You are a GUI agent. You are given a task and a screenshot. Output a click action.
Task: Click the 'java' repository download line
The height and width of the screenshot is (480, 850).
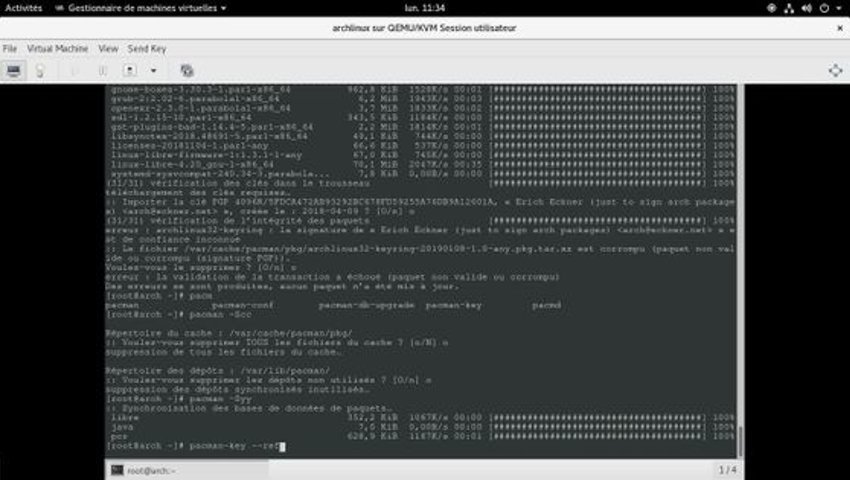point(421,427)
